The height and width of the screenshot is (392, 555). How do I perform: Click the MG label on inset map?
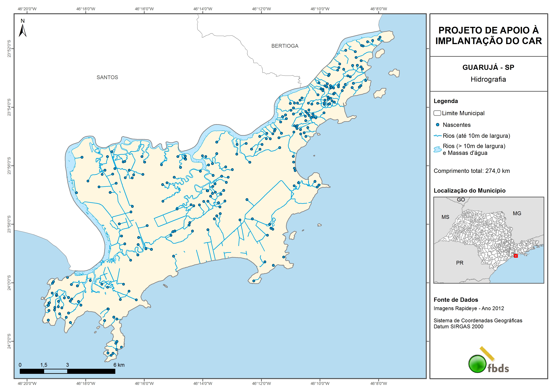point(517,213)
